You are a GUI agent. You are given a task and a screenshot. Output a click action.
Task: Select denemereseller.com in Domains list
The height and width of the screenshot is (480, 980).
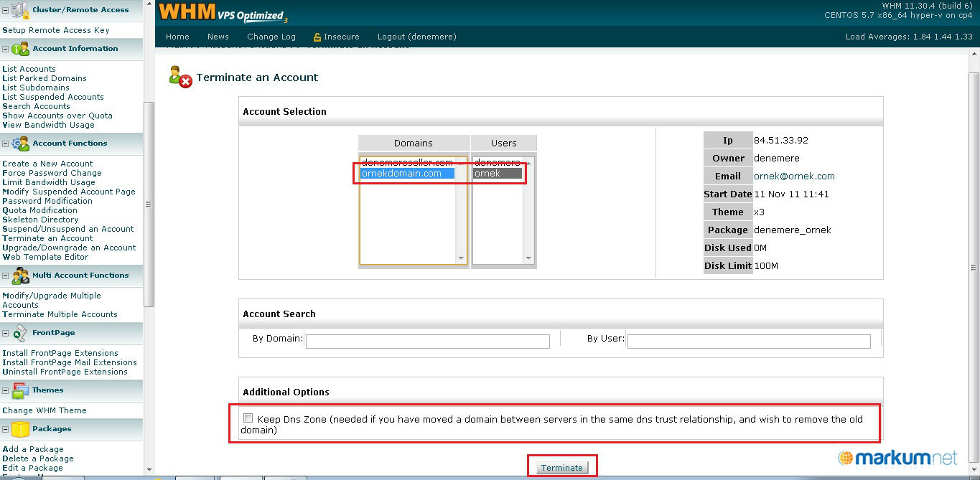[407, 163]
